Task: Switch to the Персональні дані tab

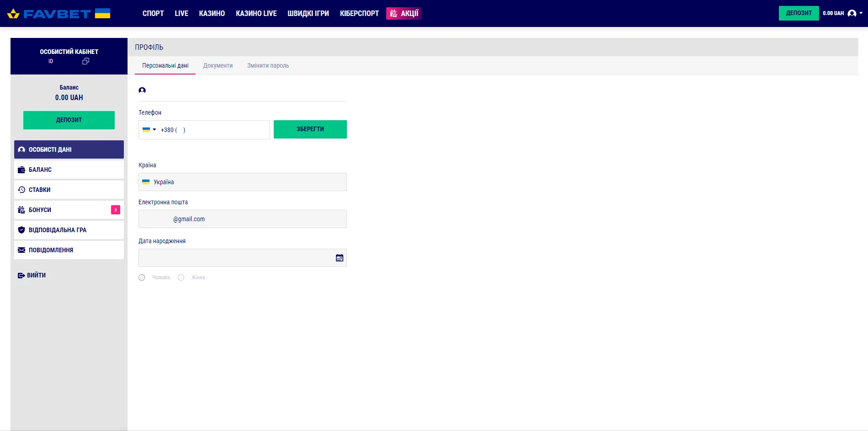Action: (165, 65)
